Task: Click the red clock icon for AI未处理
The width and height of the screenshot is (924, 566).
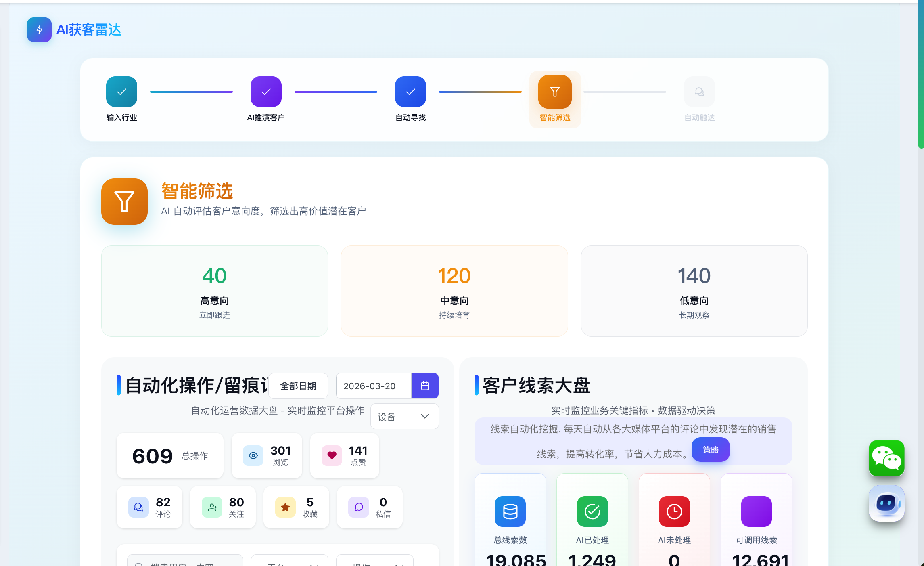Action: pyautogui.click(x=674, y=511)
